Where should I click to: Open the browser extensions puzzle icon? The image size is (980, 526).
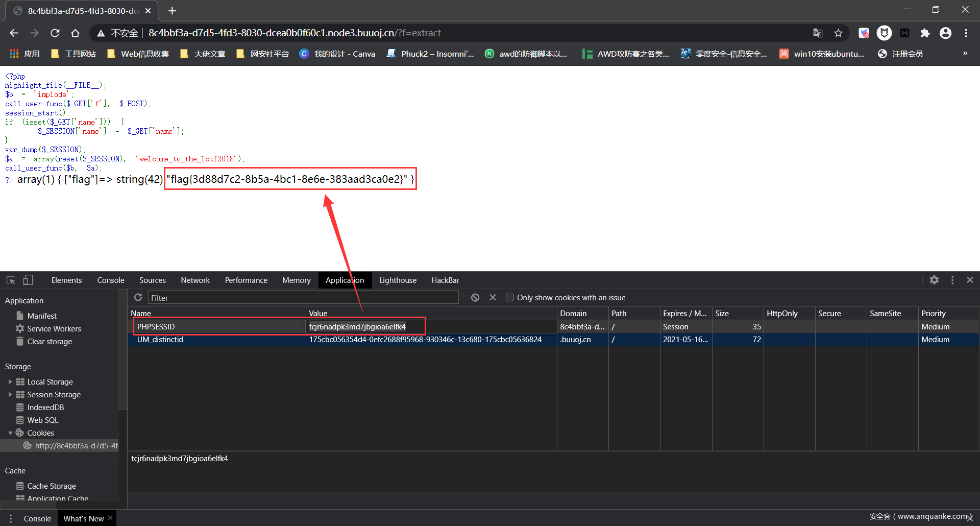click(925, 33)
